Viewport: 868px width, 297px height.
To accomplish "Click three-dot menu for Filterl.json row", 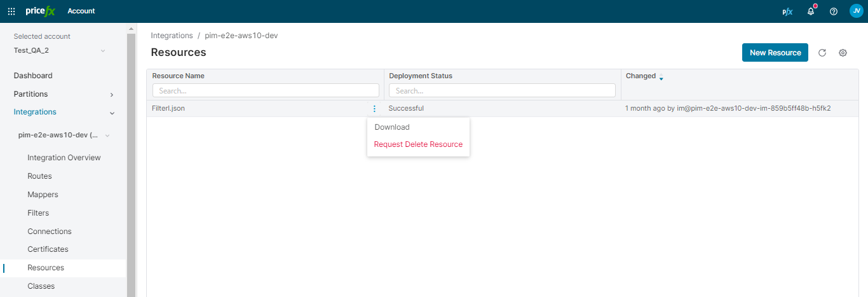I will [x=374, y=109].
